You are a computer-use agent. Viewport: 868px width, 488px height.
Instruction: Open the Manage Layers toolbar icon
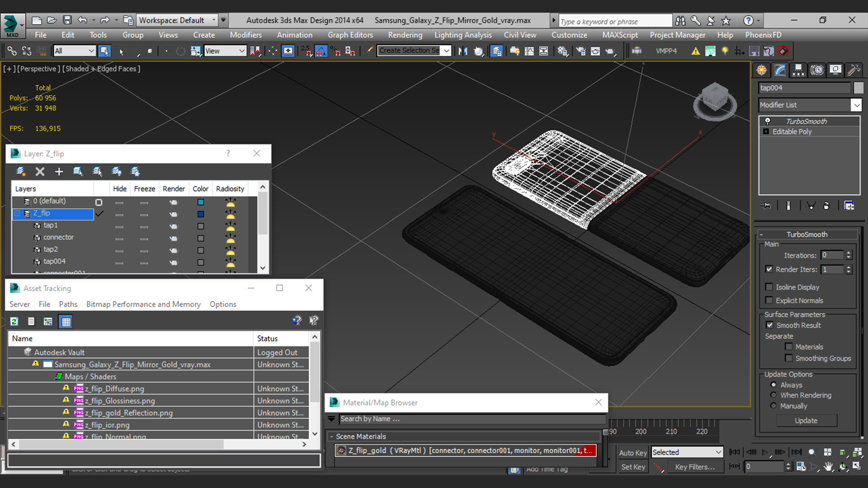(x=496, y=51)
